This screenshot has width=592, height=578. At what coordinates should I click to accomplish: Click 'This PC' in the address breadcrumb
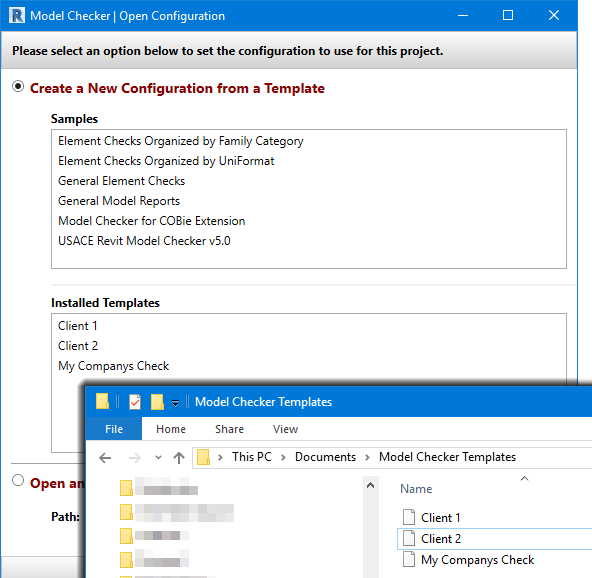252,457
